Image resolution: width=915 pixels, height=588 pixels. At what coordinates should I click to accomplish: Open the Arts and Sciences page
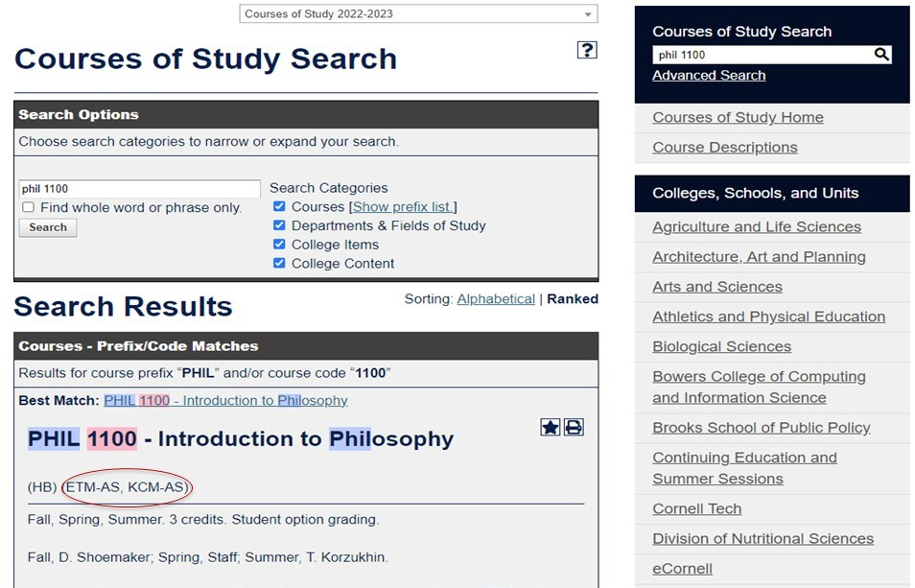coord(716,287)
